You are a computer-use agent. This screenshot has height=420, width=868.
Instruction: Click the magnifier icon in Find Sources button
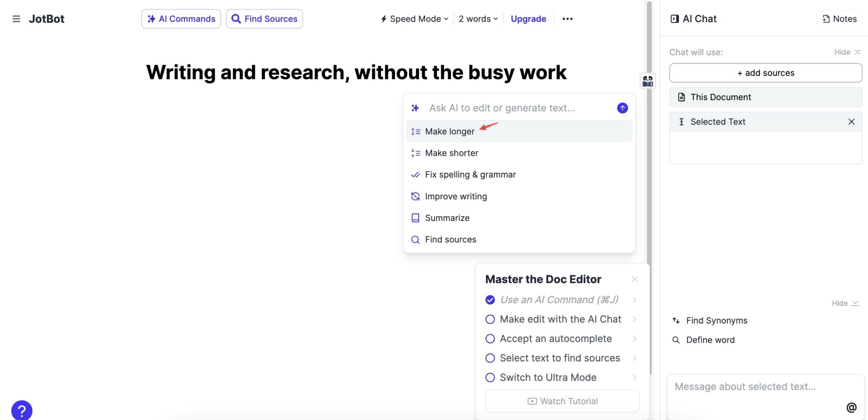(x=236, y=19)
